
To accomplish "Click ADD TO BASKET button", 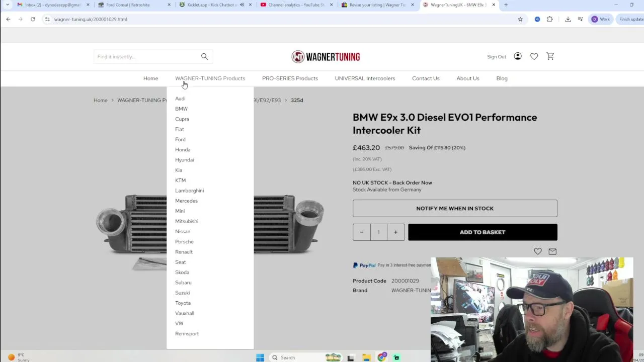I will pos(482,232).
